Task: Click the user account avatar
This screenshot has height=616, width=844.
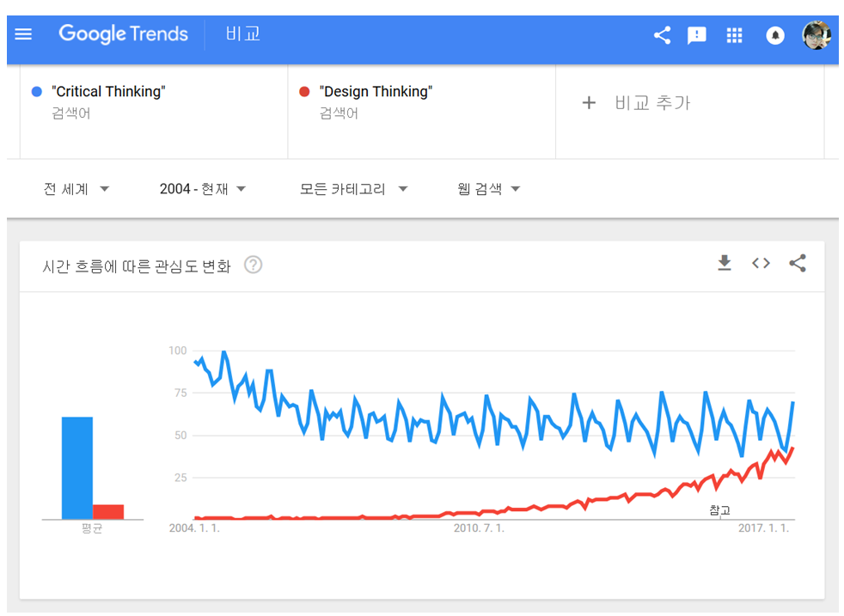Action: pyautogui.click(x=816, y=35)
